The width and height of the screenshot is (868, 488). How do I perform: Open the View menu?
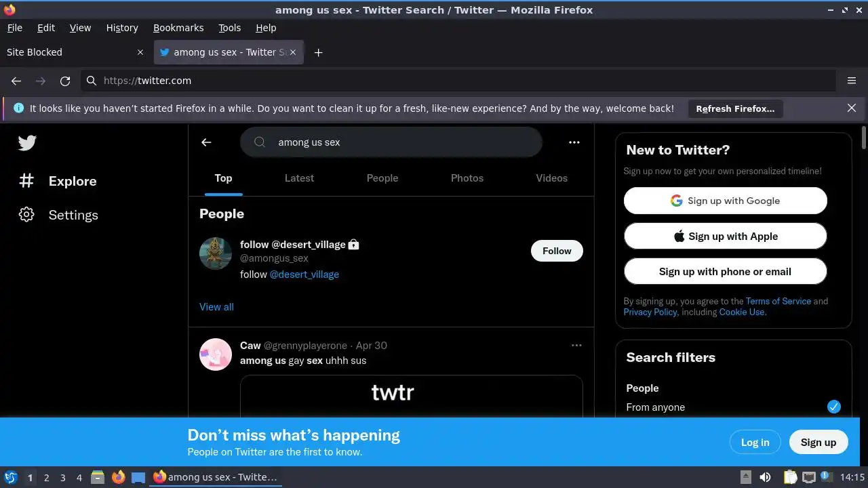tap(80, 28)
